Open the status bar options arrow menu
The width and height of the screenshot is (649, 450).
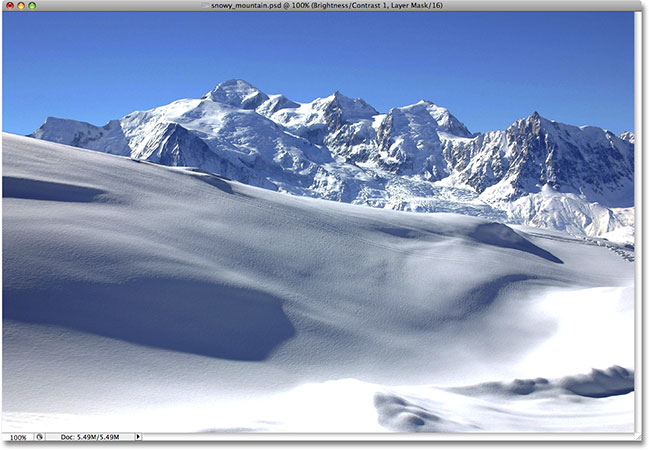[x=138, y=437]
